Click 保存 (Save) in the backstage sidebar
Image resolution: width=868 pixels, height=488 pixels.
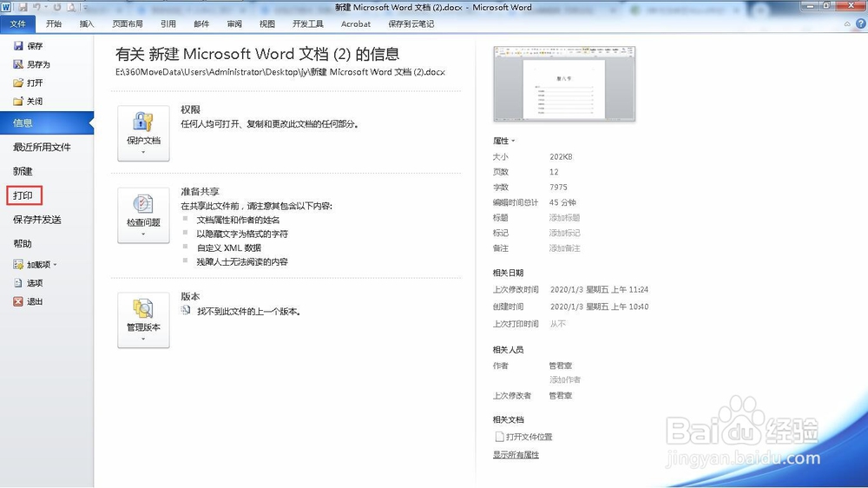tap(29, 46)
